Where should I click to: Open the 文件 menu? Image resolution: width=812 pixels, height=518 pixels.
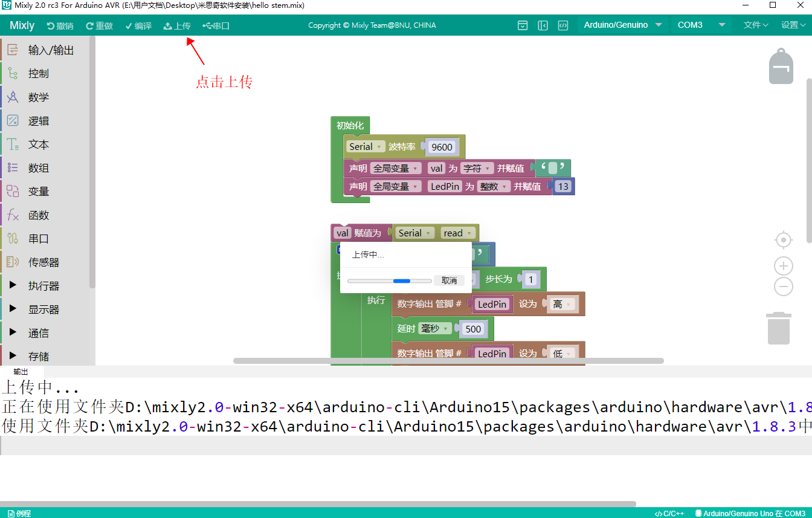tap(755, 25)
